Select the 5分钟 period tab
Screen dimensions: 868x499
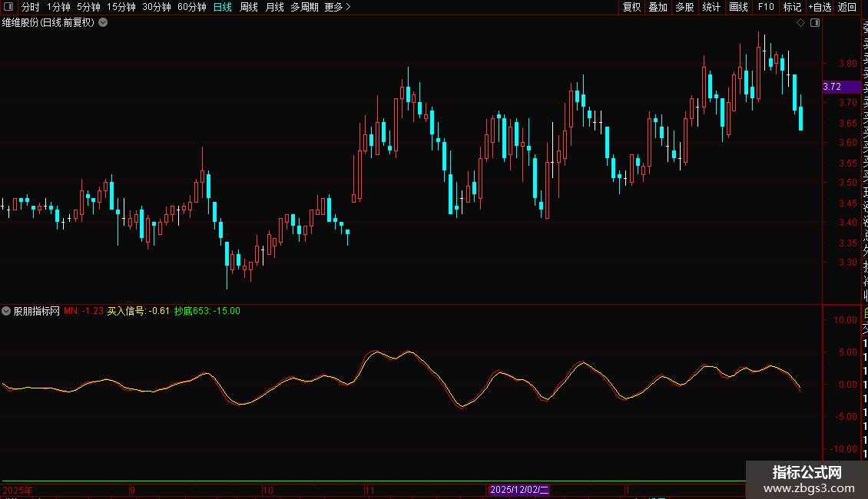coord(88,7)
